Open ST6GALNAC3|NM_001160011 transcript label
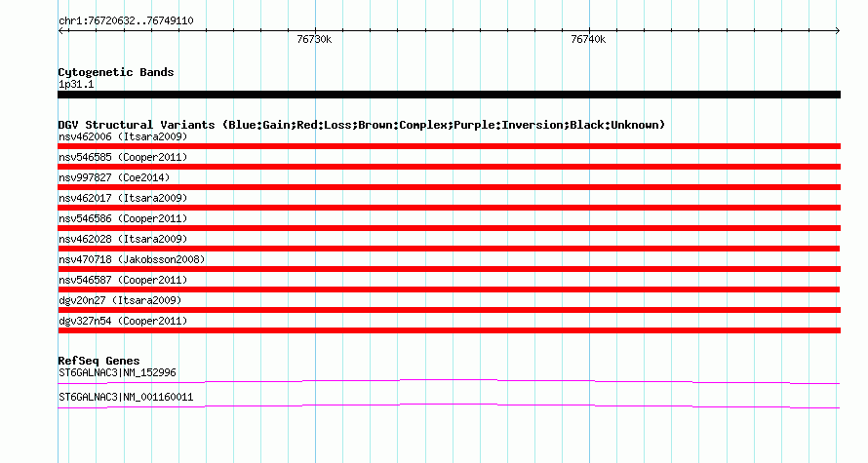The image size is (868, 463). tap(126, 397)
